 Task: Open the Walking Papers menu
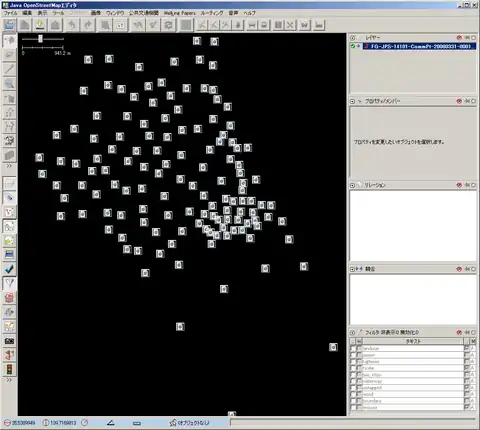(180, 13)
